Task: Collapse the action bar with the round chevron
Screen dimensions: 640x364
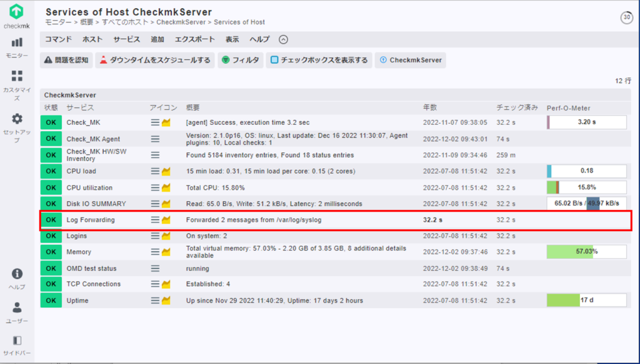Action: pos(283,39)
